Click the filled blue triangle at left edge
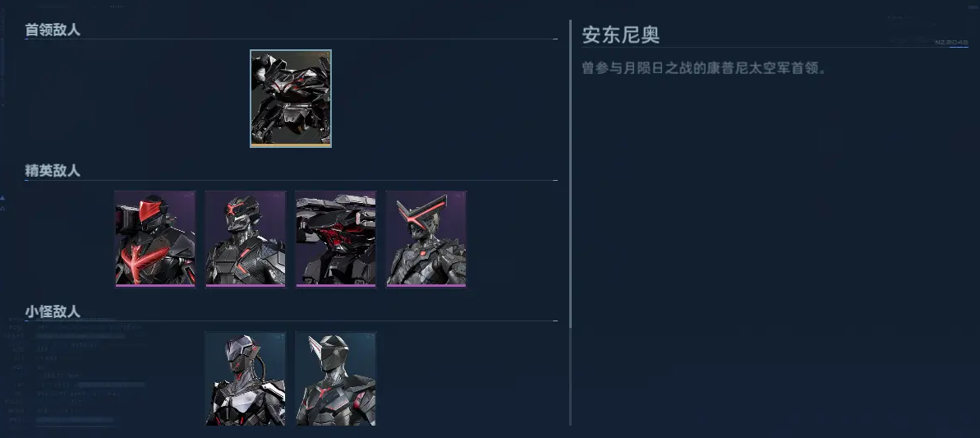The width and height of the screenshot is (980, 438). 2,197
